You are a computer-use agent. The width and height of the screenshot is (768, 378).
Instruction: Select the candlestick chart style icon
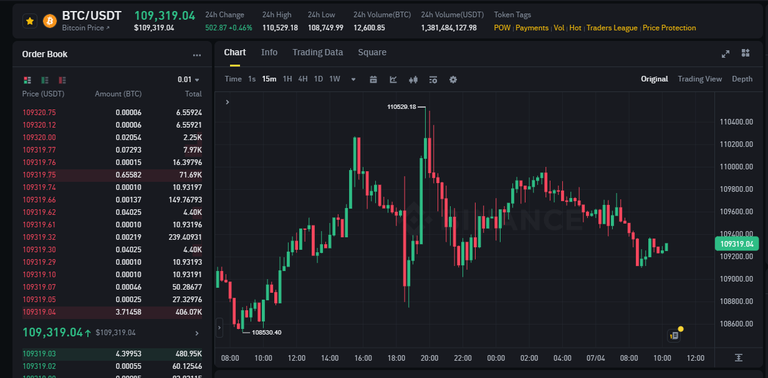pos(413,79)
